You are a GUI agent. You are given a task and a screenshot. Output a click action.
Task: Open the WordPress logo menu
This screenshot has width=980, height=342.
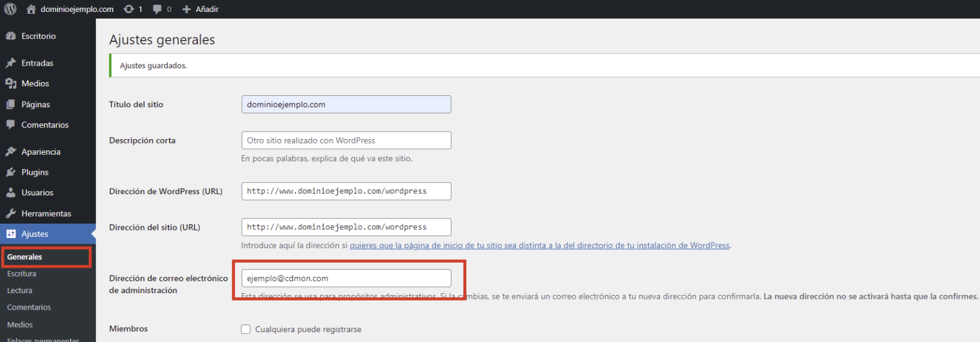(x=10, y=9)
